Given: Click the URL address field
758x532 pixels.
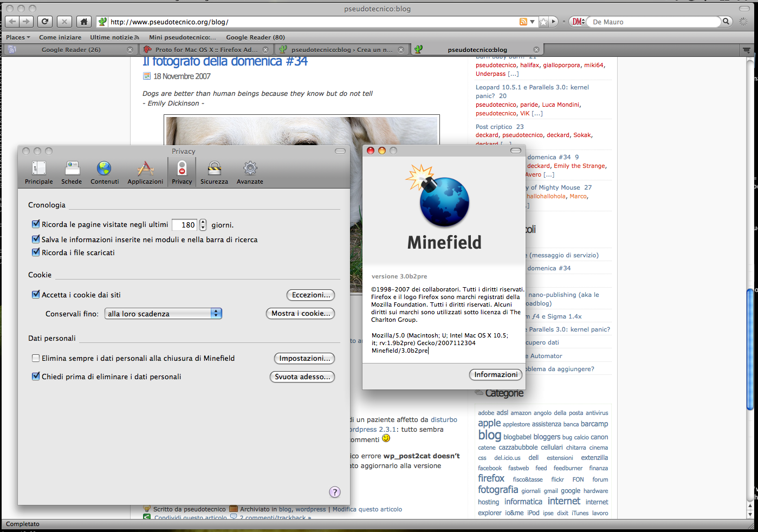Looking at the screenshot, I should tap(313, 22).
